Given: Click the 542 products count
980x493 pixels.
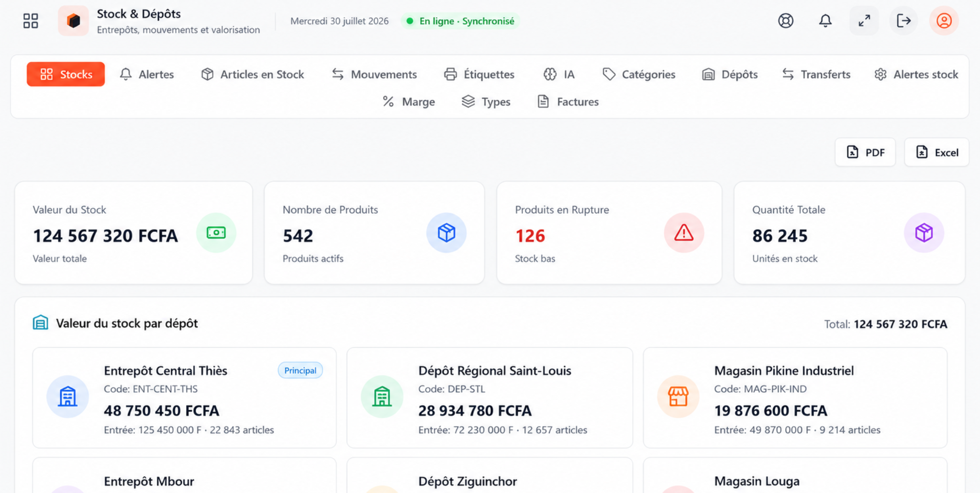Looking at the screenshot, I should pyautogui.click(x=298, y=236).
